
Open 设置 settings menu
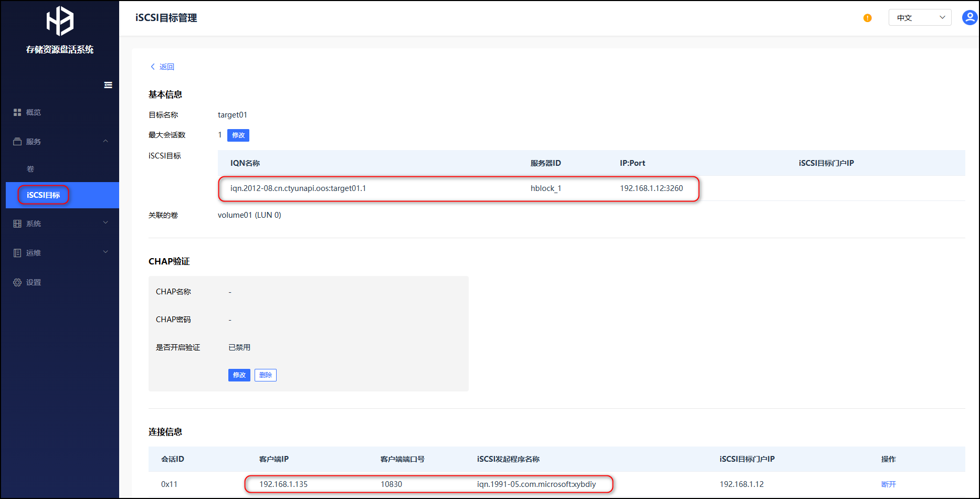pos(34,282)
